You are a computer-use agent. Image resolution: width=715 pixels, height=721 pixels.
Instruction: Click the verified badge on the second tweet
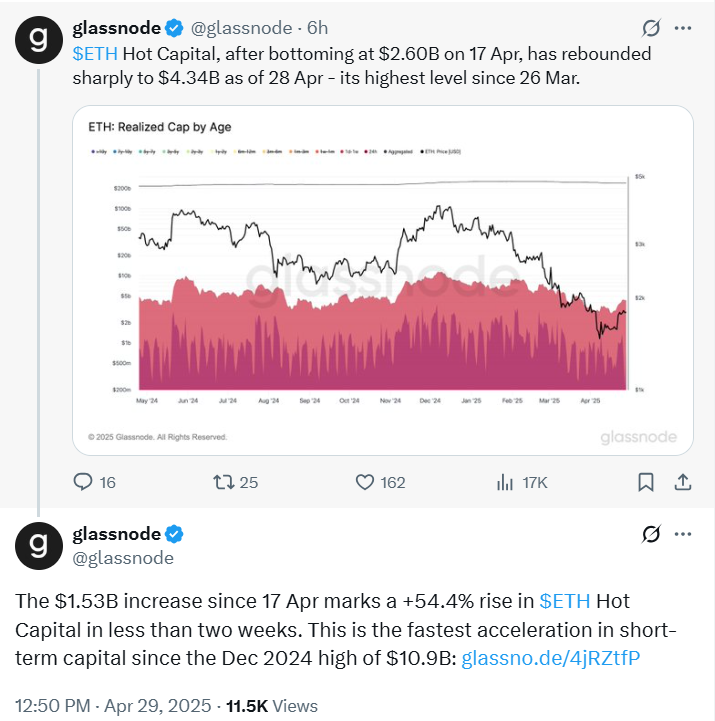click(173, 533)
